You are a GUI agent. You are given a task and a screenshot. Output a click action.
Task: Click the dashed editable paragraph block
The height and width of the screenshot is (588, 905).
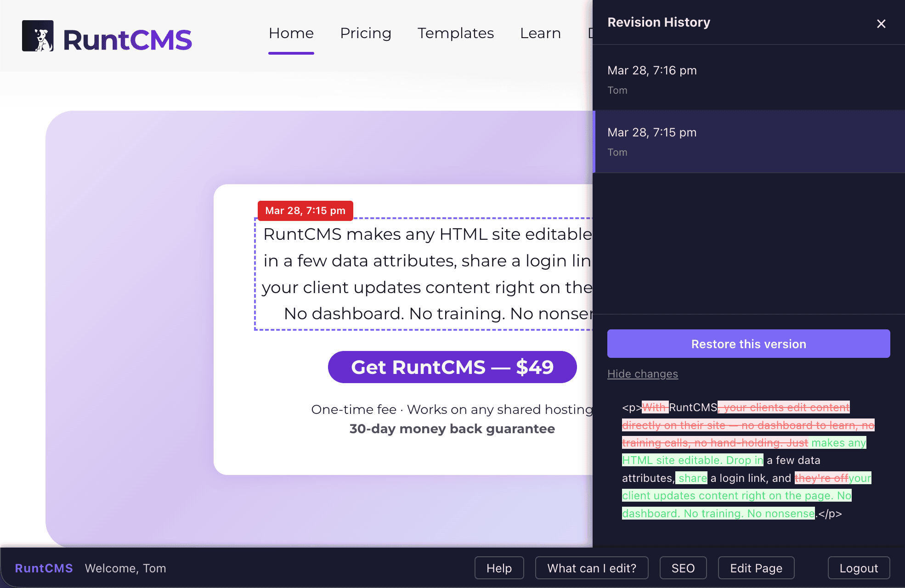[423, 274]
